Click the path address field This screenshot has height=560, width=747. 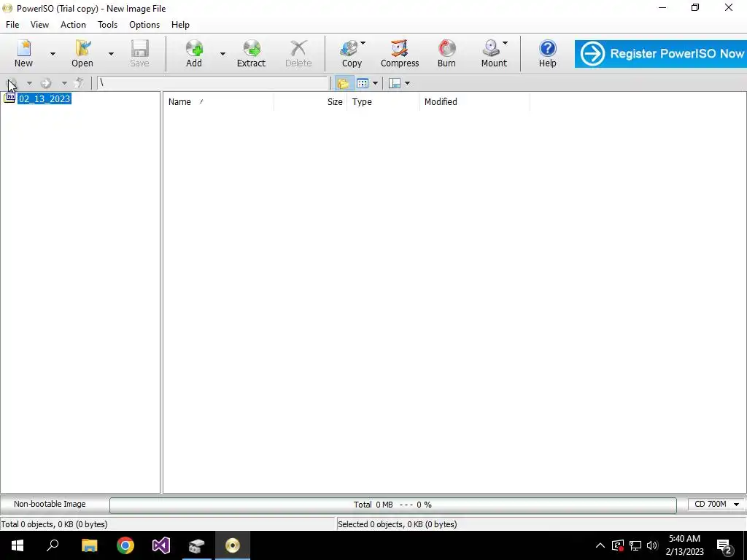tap(212, 83)
